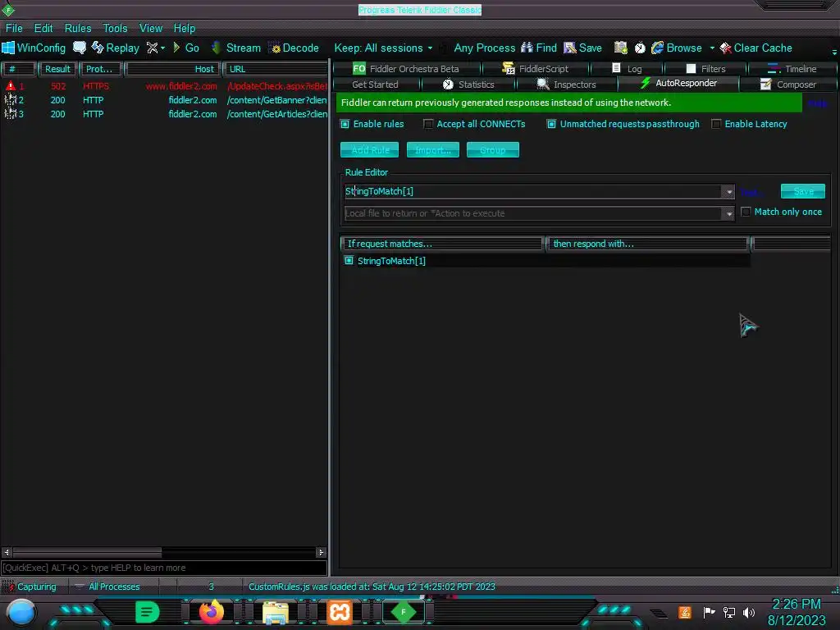
Task: Toggle Decode in the toolbar
Action: coord(294,48)
